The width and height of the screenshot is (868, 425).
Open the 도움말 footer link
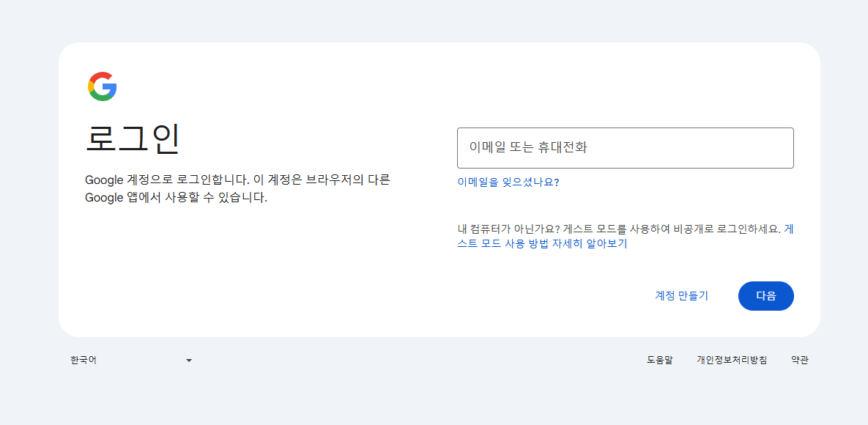point(659,361)
